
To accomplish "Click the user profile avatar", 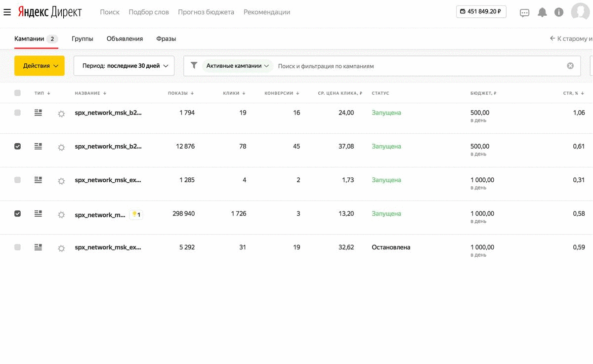I will coord(580,12).
